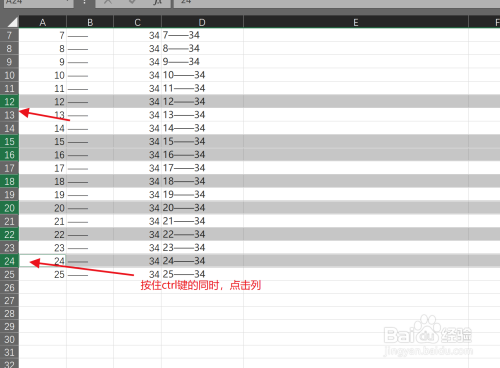Viewport: 500px width, 368px height.
Task: Select cell A12 containing 12
Action: tap(43, 102)
